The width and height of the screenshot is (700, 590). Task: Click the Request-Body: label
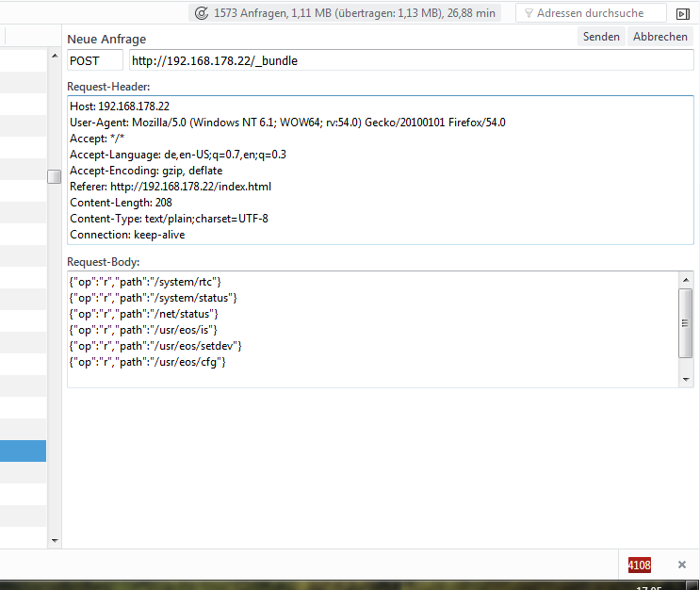point(103,262)
